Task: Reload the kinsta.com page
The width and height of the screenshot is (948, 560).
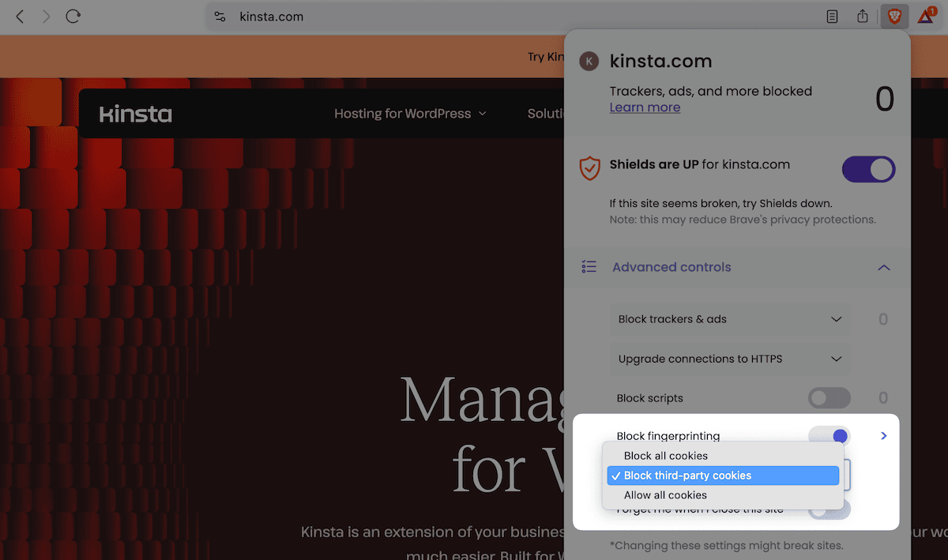Action: [73, 17]
